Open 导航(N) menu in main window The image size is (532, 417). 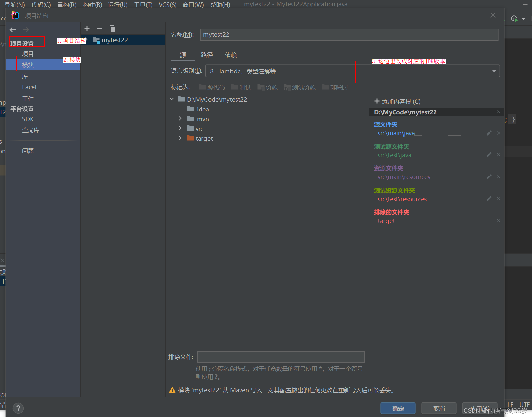(x=15, y=5)
